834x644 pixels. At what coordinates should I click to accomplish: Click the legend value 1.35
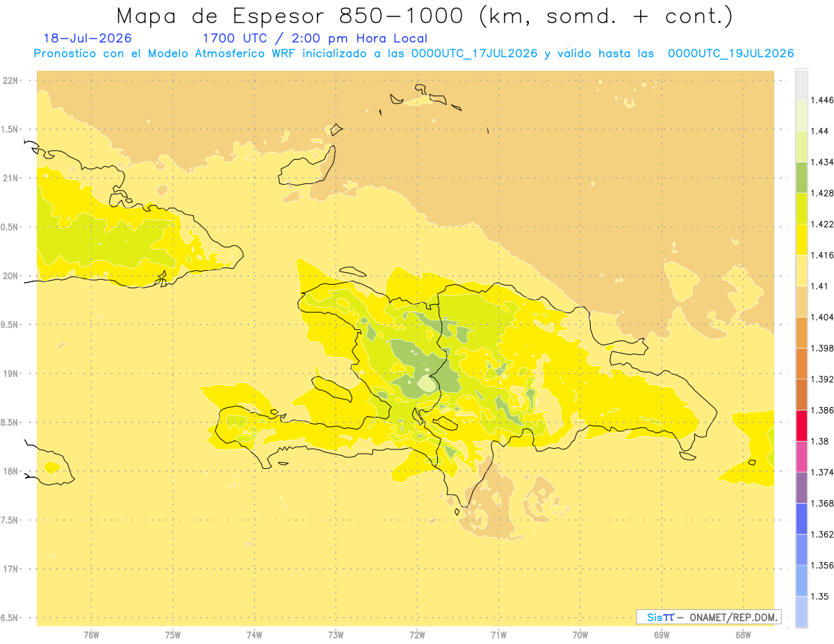tap(819, 596)
